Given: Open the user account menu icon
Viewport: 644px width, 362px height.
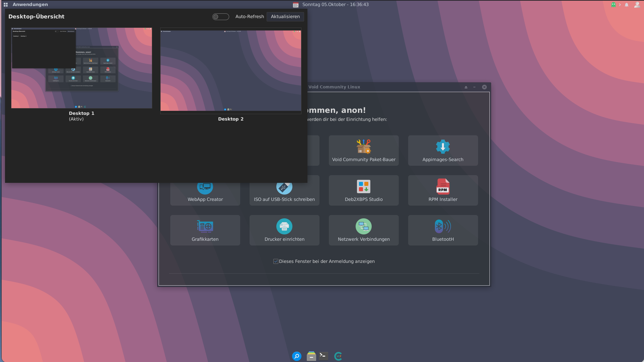Looking at the screenshot, I should tap(637, 5).
